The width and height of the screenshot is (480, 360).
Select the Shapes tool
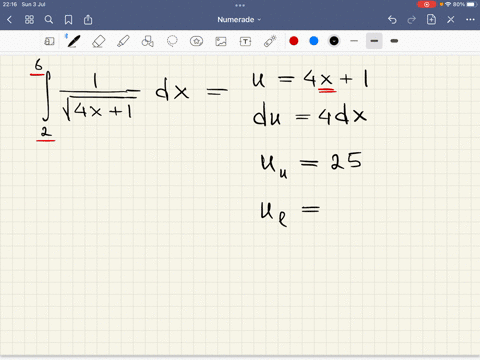(148, 41)
